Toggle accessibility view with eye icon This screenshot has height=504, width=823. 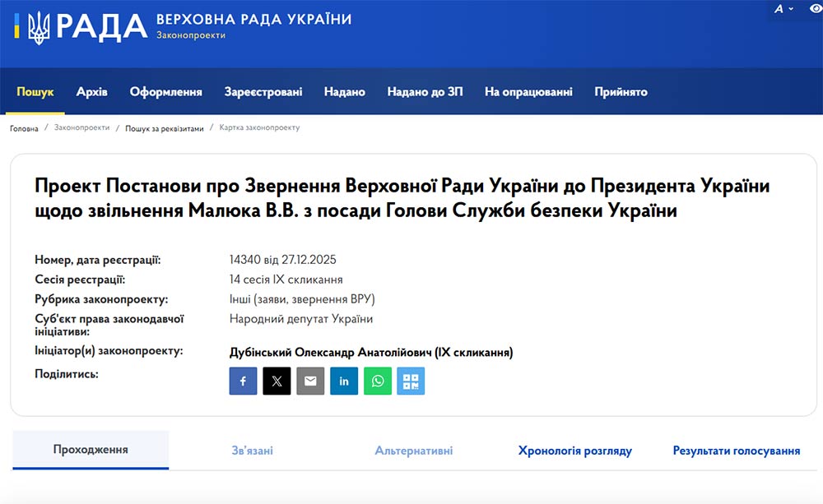click(816, 8)
